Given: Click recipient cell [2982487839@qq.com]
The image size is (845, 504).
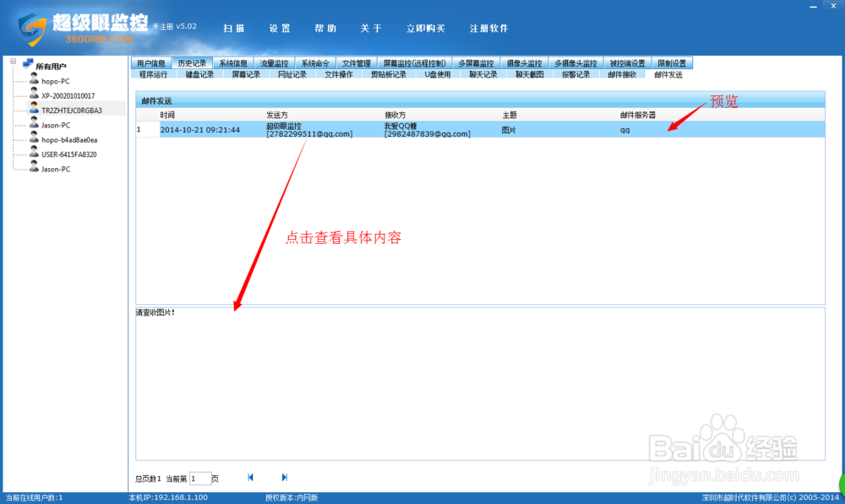Looking at the screenshot, I should click(428, 134).
